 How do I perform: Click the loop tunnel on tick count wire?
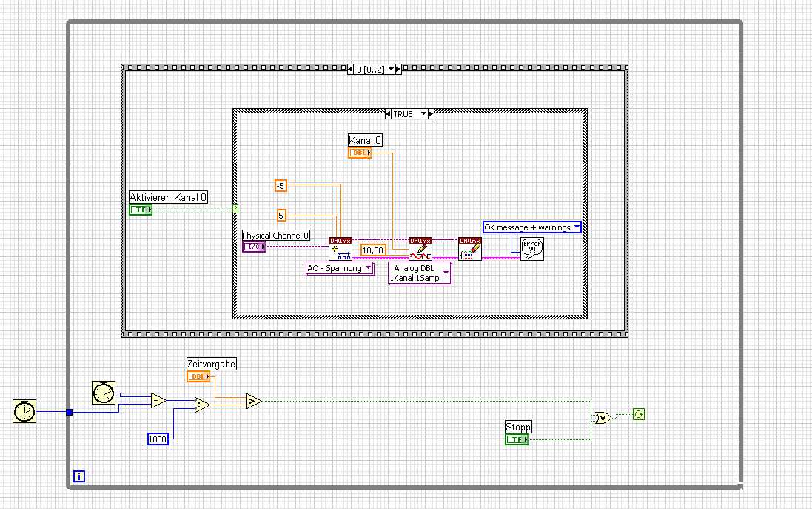coord(69,412)
